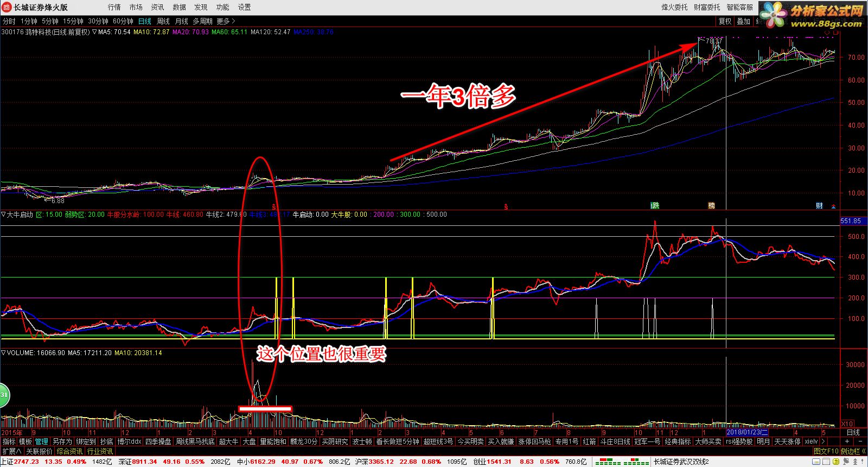Open 大牛启动 indicator dropdown triangle
This screenshot has height=467, width=868.
(x=3, y=214)
